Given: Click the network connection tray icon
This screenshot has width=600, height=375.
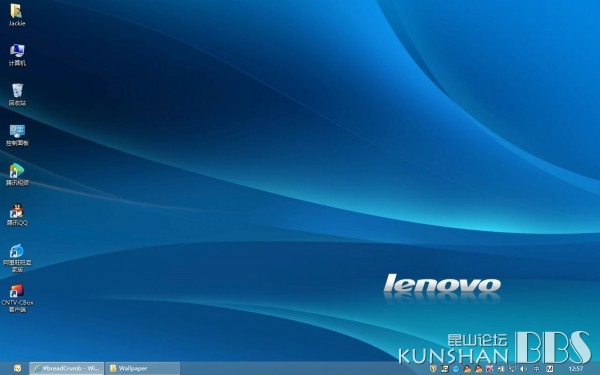Looking at the screenshot, I should point(512,369).
